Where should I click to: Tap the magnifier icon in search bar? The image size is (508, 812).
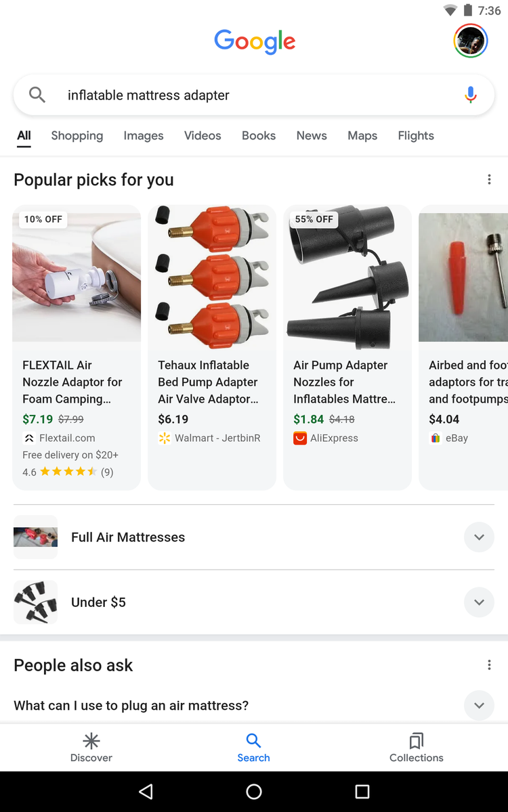click(x=37, y=95)
